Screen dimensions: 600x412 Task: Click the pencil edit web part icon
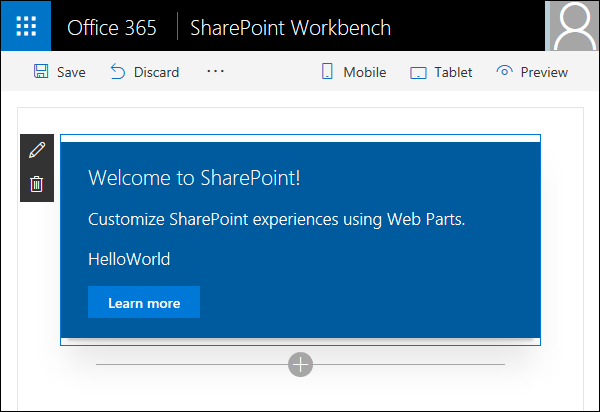[x=37, y=150]
